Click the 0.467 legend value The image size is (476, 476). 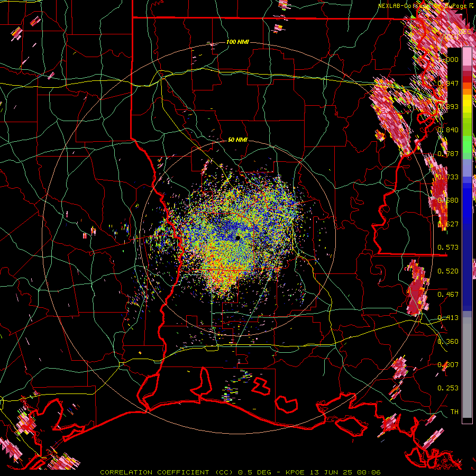pyautogui.click(x=448, y=295)
